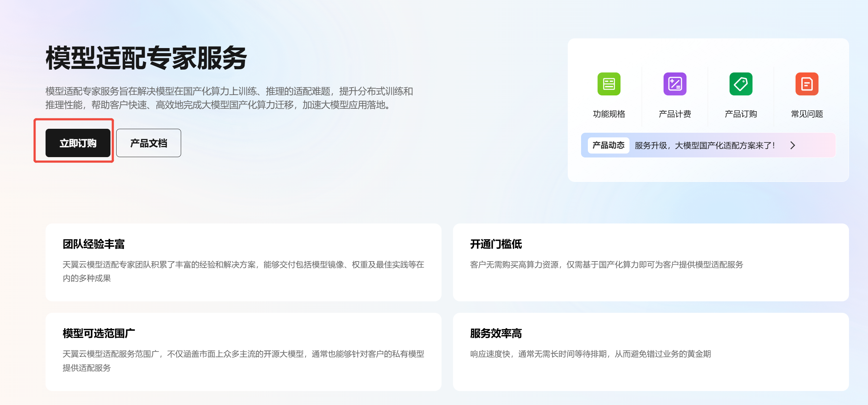Select the 开通门槛低 feature card
This screenshot has width=868, height=405.
[650, 262]
